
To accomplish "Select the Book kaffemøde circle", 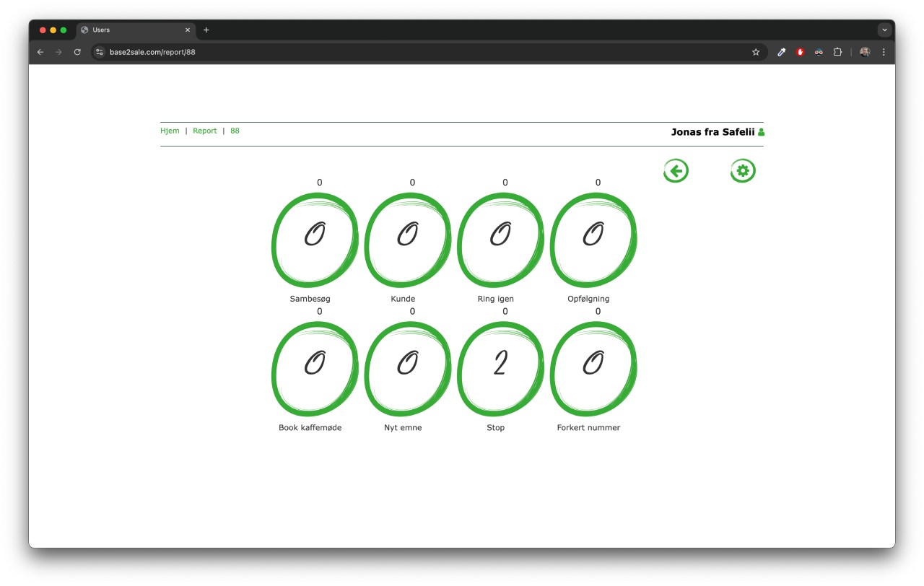I will pyautogui.click(x=315, y=369).
